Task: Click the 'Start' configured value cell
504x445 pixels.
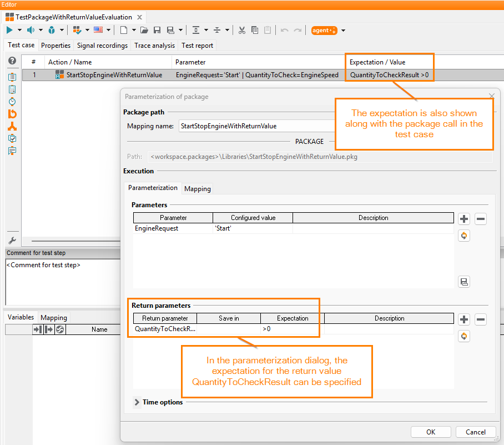Action: [253, 228]
